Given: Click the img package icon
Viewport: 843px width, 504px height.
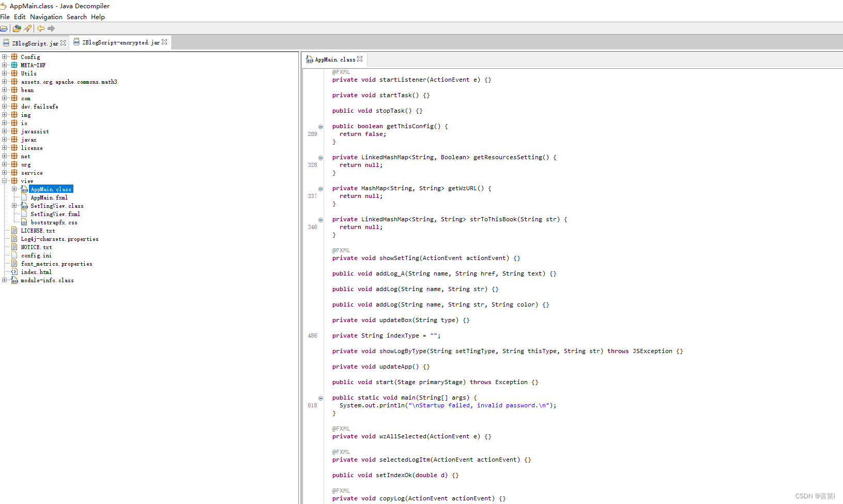Looking at the screenshot, I should point(14,115).
